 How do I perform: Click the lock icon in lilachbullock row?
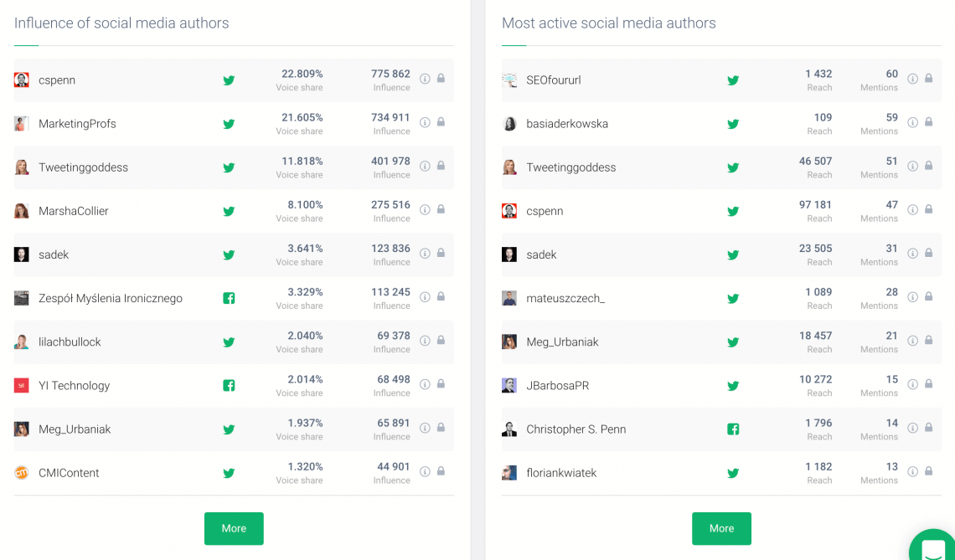441,340
